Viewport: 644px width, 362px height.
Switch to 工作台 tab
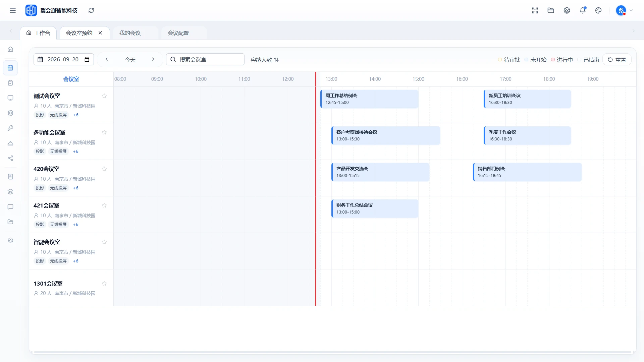tap(38, 33)
